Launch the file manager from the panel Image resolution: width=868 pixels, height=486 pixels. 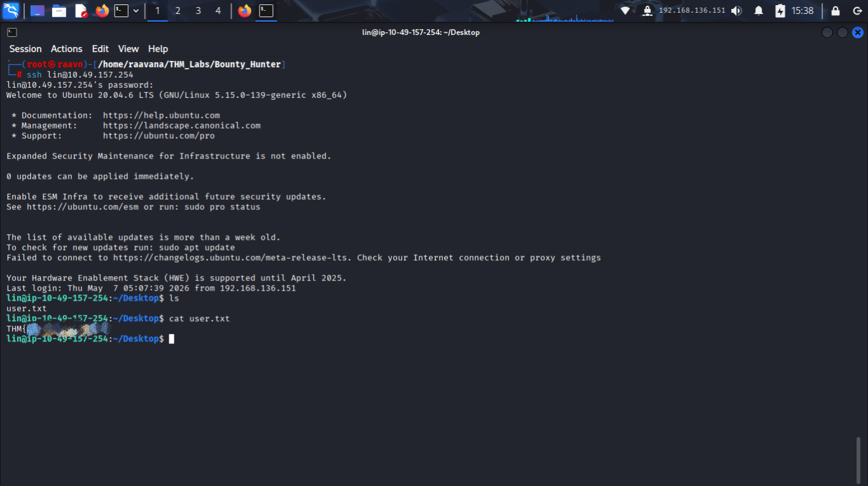[x=59, y=11]
